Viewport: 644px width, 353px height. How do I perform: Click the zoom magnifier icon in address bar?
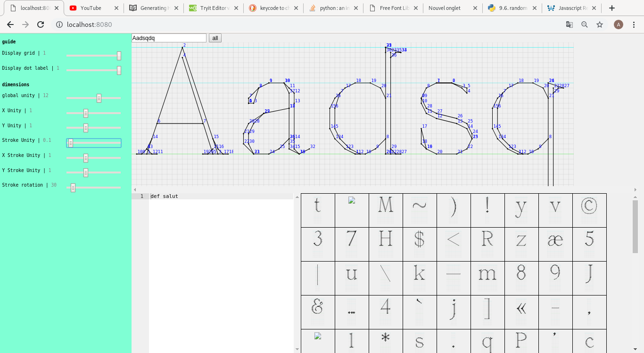585,25
